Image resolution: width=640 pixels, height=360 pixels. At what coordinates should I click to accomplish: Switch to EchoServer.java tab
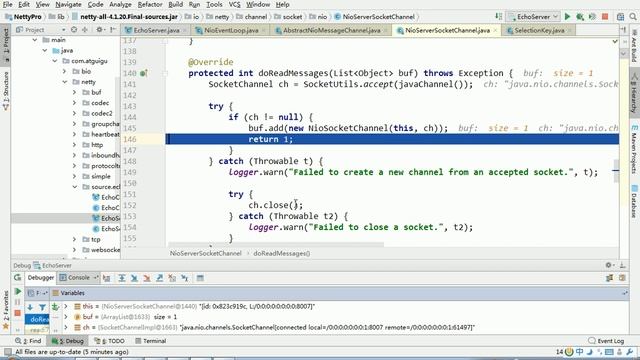(x=155, y=30)
